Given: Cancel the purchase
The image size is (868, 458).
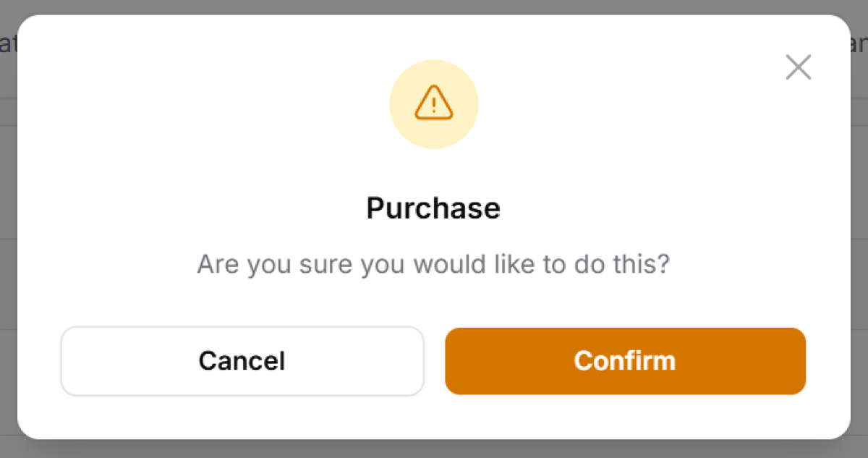Looking at the screenshot, I should coord(242,361).
